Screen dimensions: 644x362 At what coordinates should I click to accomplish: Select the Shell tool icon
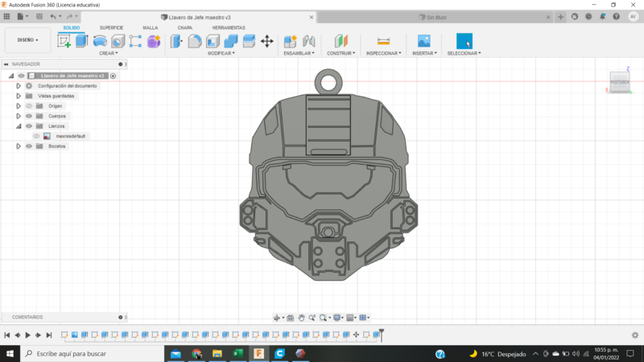[x=213, y=41]
